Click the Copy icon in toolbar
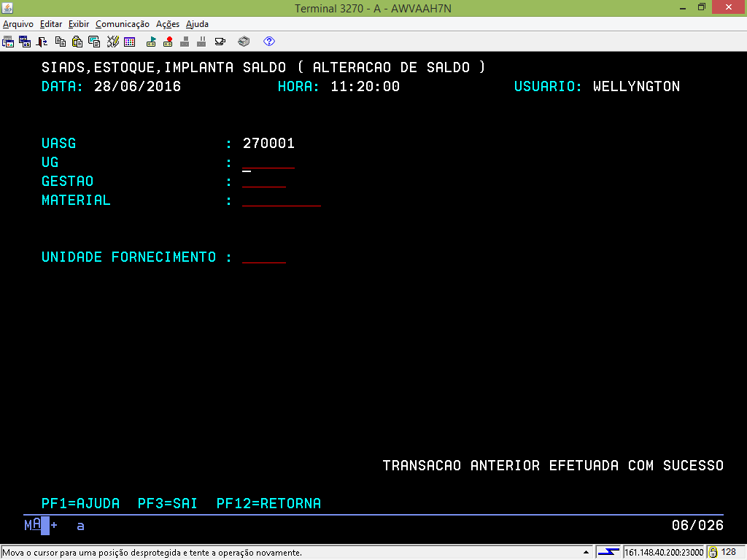The width and height of the screenshot is (747, 560). click(61, 42)
